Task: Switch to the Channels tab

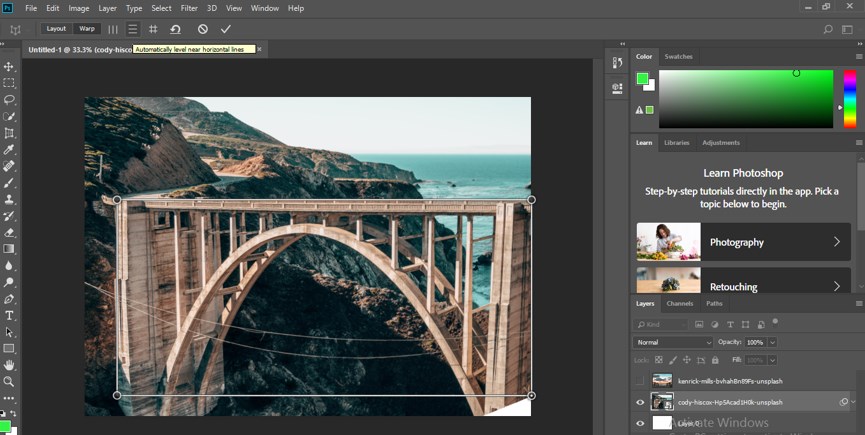Action: click(x=679, y=303)
